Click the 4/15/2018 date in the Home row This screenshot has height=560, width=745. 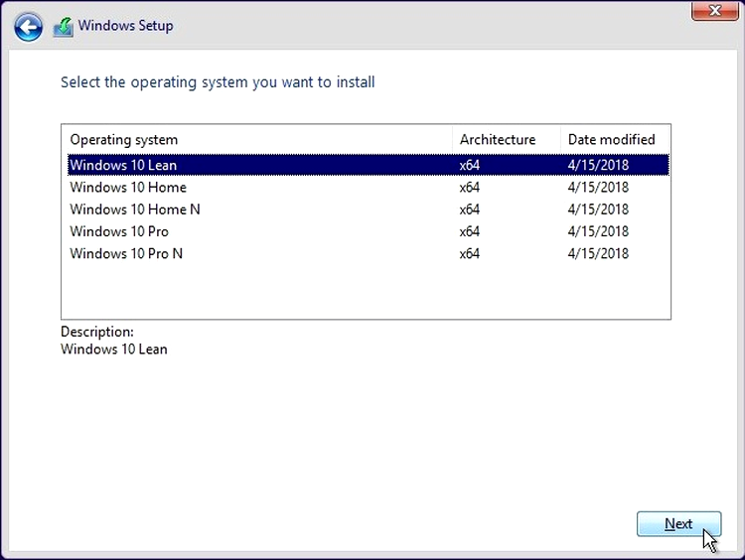point(598,187)
